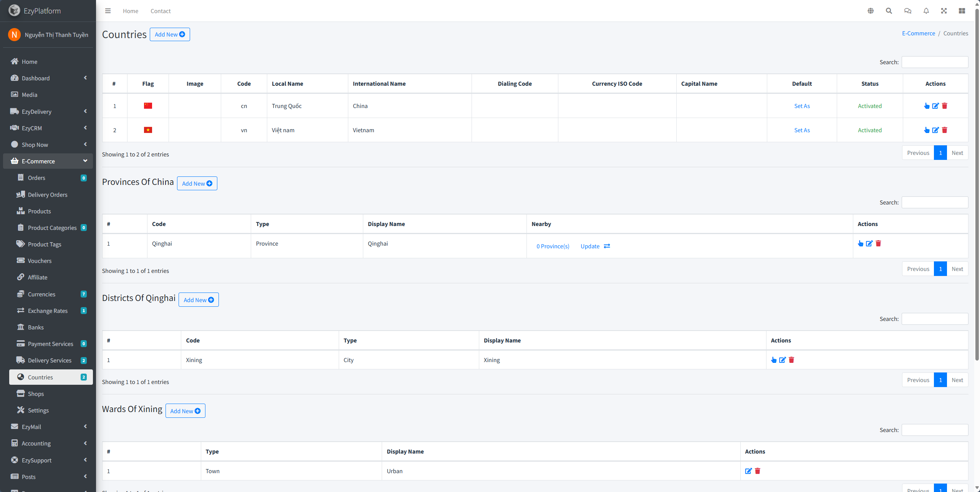Expand the Shop Now menu

48,145
